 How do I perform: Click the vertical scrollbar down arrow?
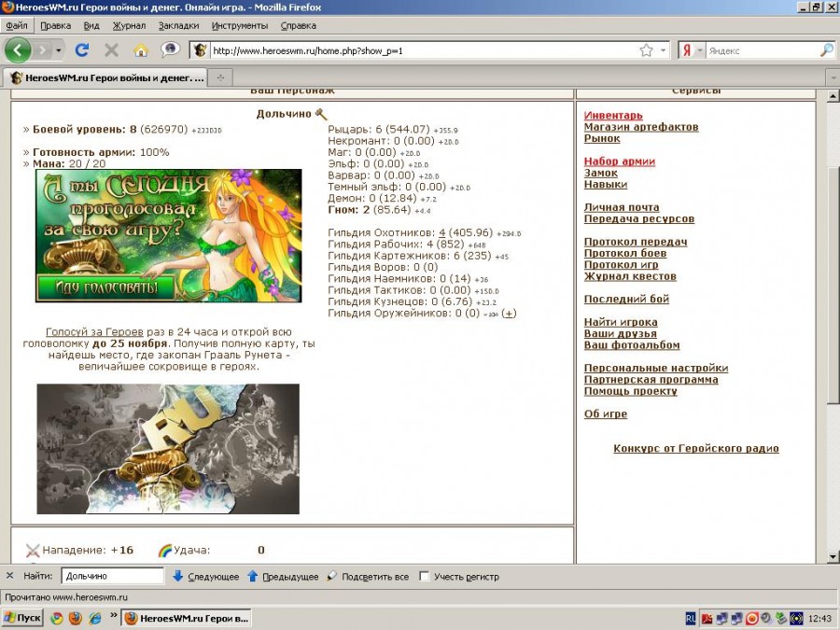833,556
